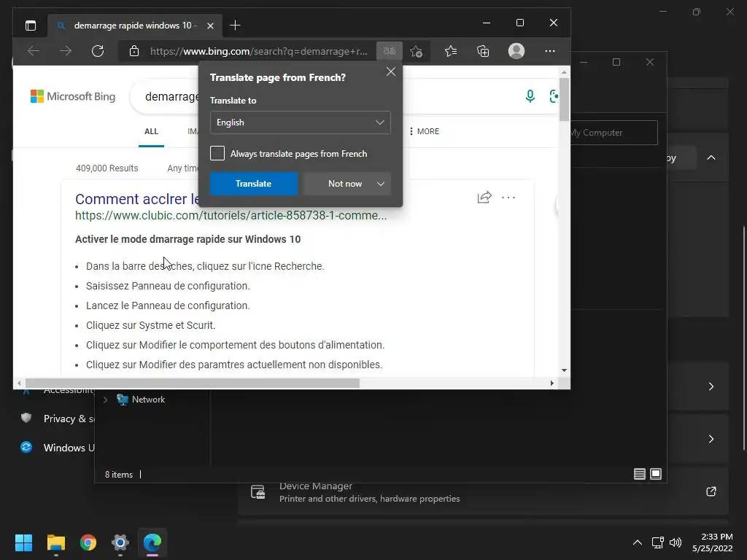Open the Collections icon in Edge toolbar
The height and width of the screenshot is (560, 747).
(x=483, y=51)
